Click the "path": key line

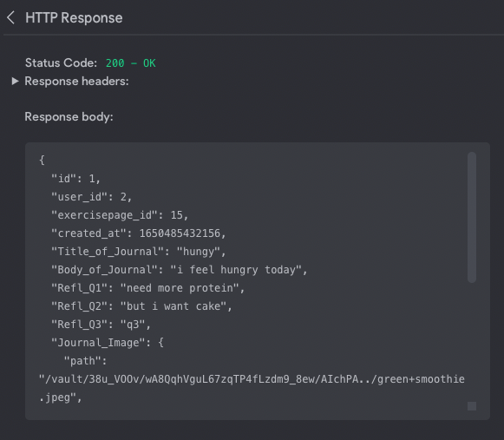click(85, 361)
